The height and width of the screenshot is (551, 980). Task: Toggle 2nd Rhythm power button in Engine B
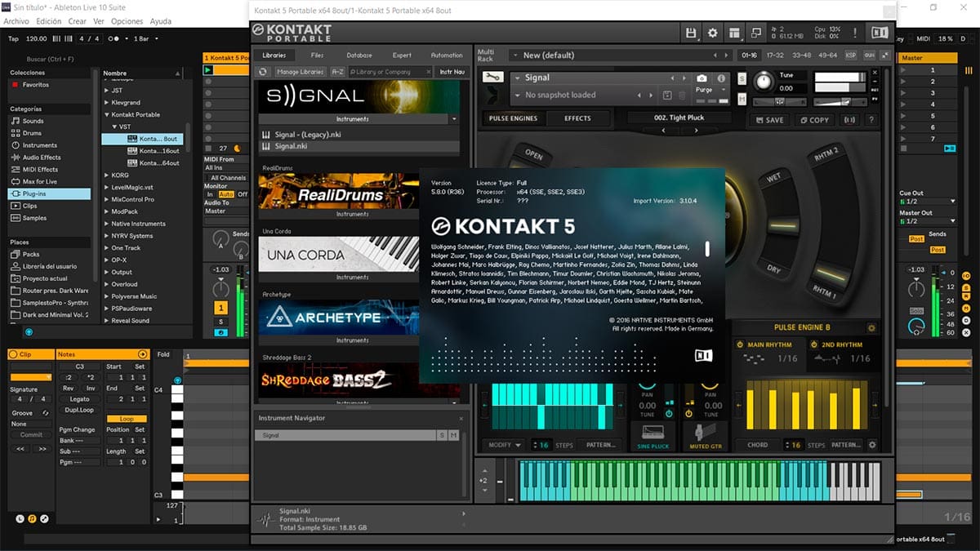pyautogui.click(x=814, y=344)
